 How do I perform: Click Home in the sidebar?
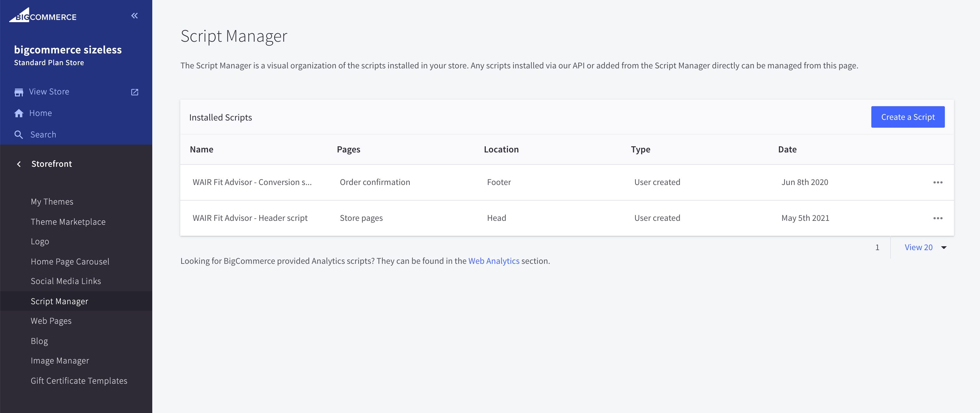40,113
